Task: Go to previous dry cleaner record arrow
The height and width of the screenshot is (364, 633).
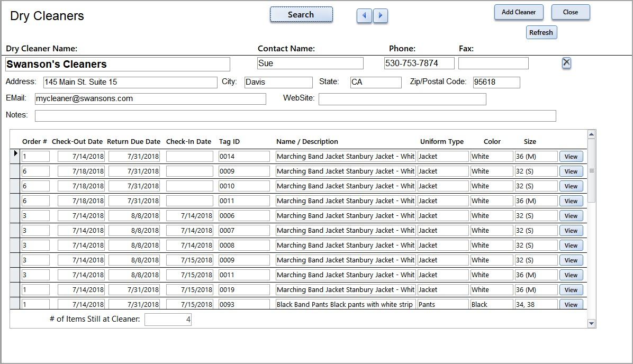Action: pyautogui.click(x=364, y=16)
